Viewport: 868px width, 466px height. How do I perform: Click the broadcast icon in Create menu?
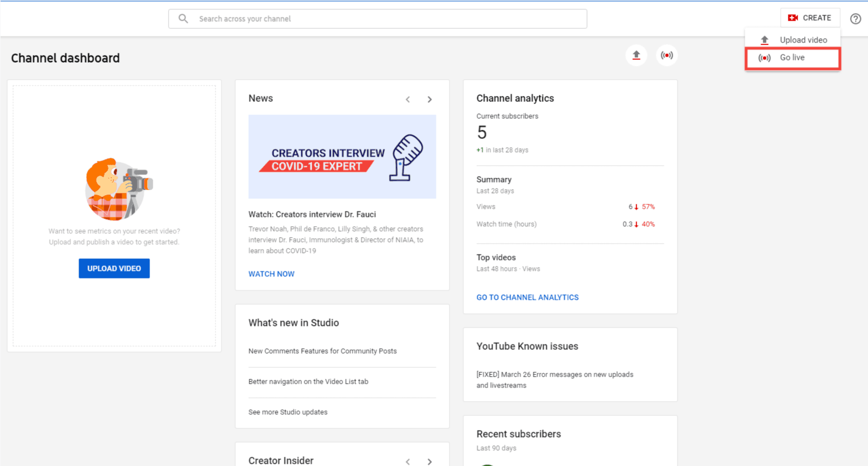(x=764, y=58)
